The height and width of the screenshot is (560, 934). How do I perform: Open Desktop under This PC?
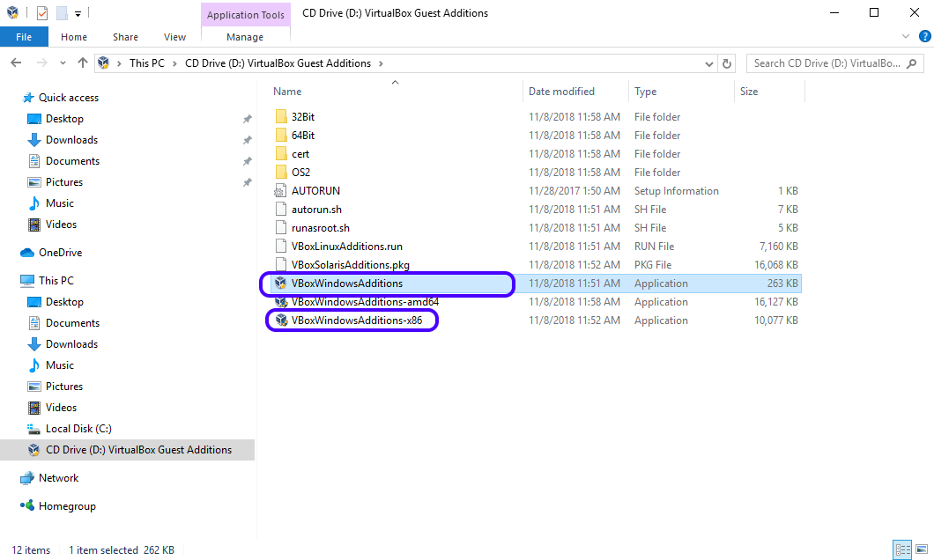64,302
